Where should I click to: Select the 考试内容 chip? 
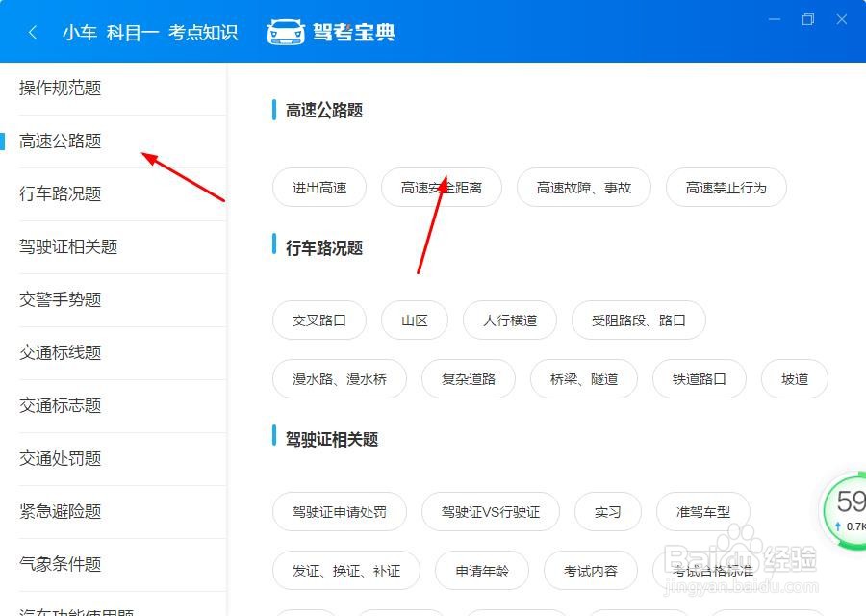(591, 570)
